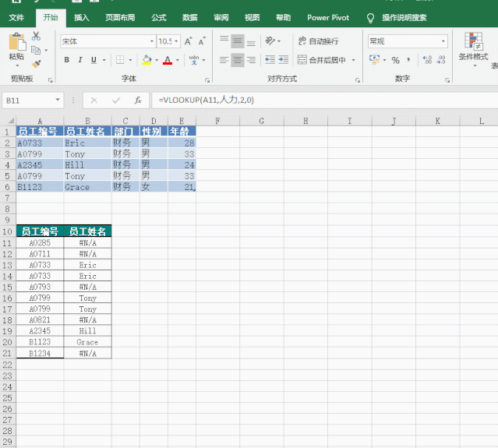Increase decimal places
The width and height of the screenshot is (498, 448).
pos(427,60)
